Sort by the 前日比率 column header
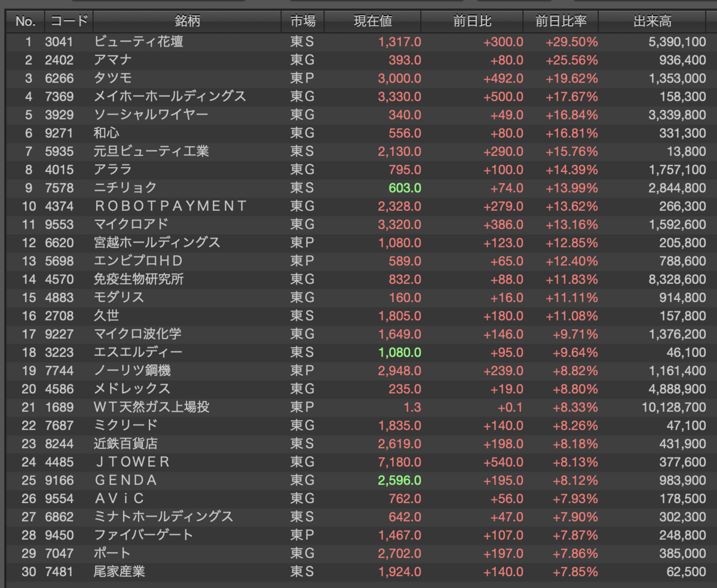 pos(560,22)
